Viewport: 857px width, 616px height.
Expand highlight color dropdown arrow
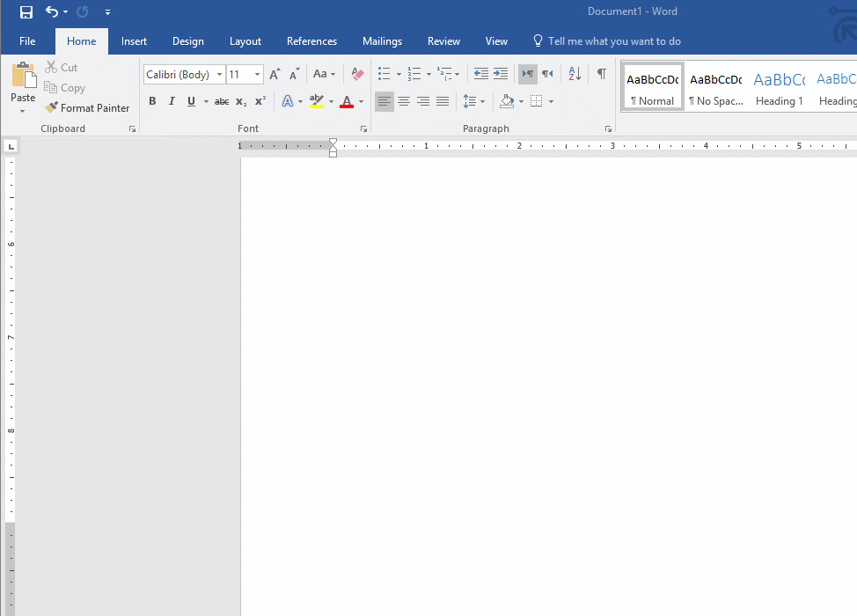(x=331, y=102)
